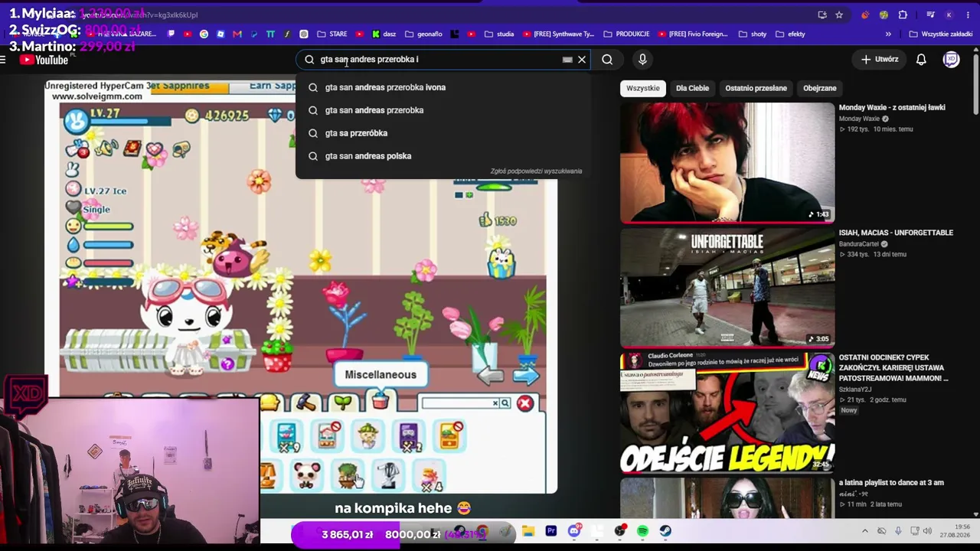Show hidden system tray icons chevron
The height and width of the screenshot is (551, 980).
[x=865, y=531]
